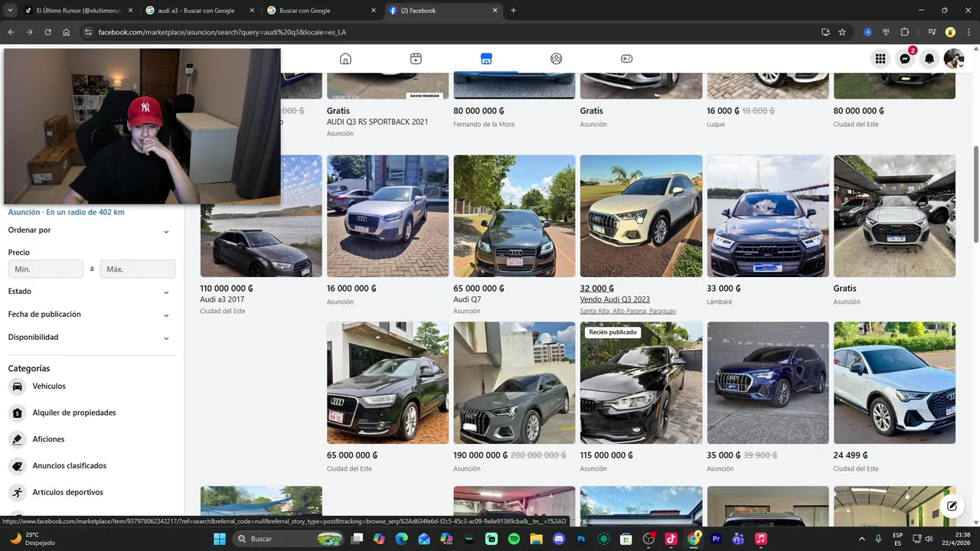The height and width of the screenshot is (551, 980).
Task: Open the Chrome three-dot menu
Action: [x=969, y=32]
